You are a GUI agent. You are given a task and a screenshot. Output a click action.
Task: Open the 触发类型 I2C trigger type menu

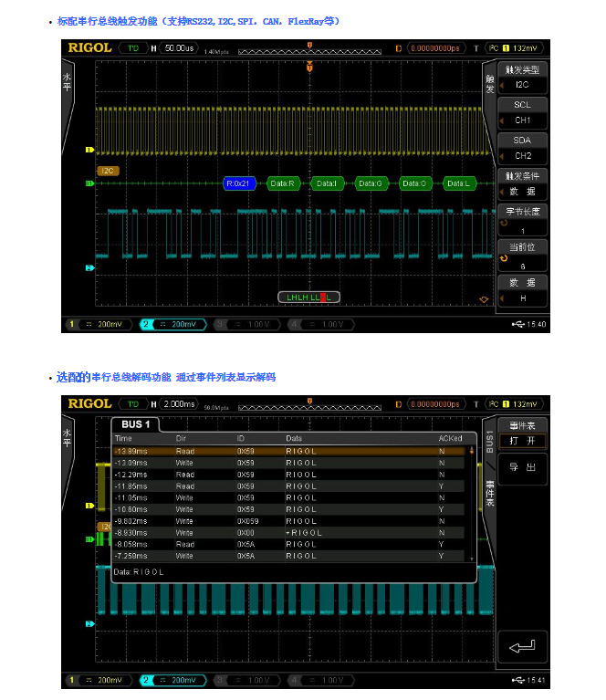tap(522, 77)
